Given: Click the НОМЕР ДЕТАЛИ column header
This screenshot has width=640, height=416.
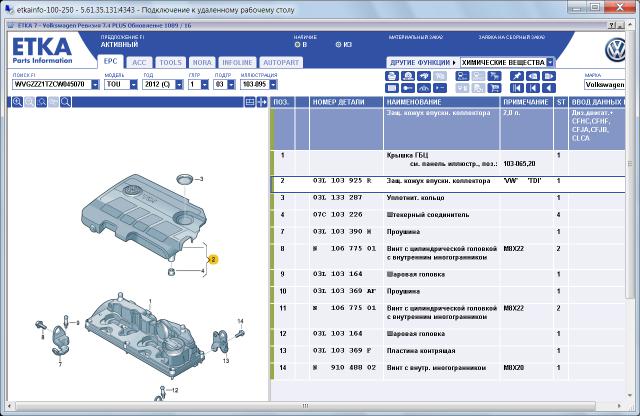Looking at the screenshot, I should [346, 102].
